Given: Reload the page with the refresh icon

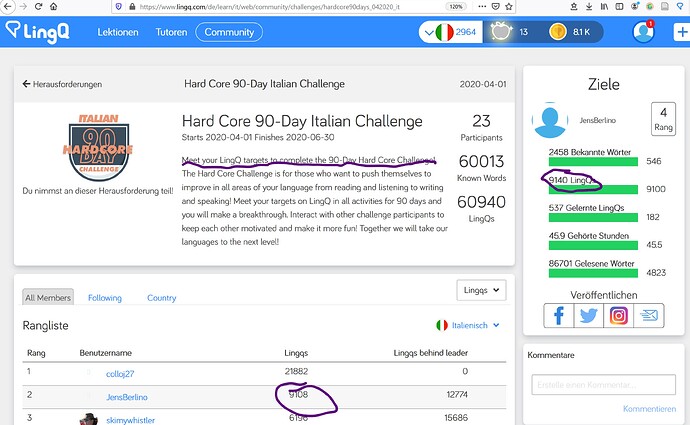Looking at the screenshot, I should coord(39,6).
